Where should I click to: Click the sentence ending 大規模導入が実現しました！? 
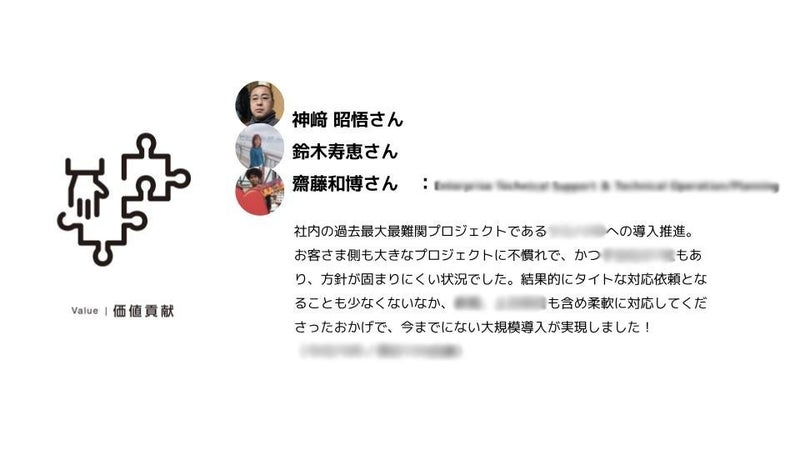pyautogui.click(x=474, y=327)
